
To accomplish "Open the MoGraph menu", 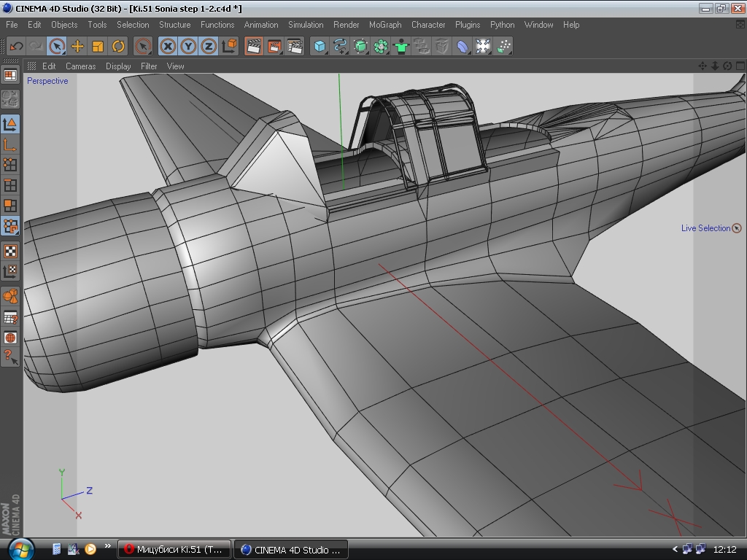I will pos(385,24).
